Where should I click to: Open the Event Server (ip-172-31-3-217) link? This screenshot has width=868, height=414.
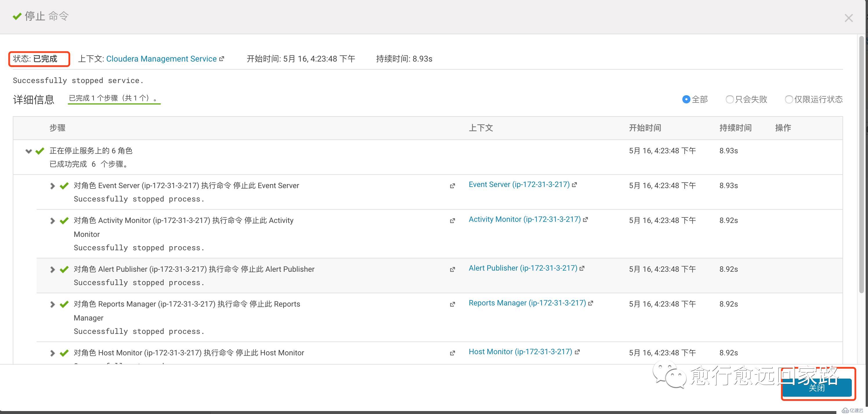click(519, 184)
